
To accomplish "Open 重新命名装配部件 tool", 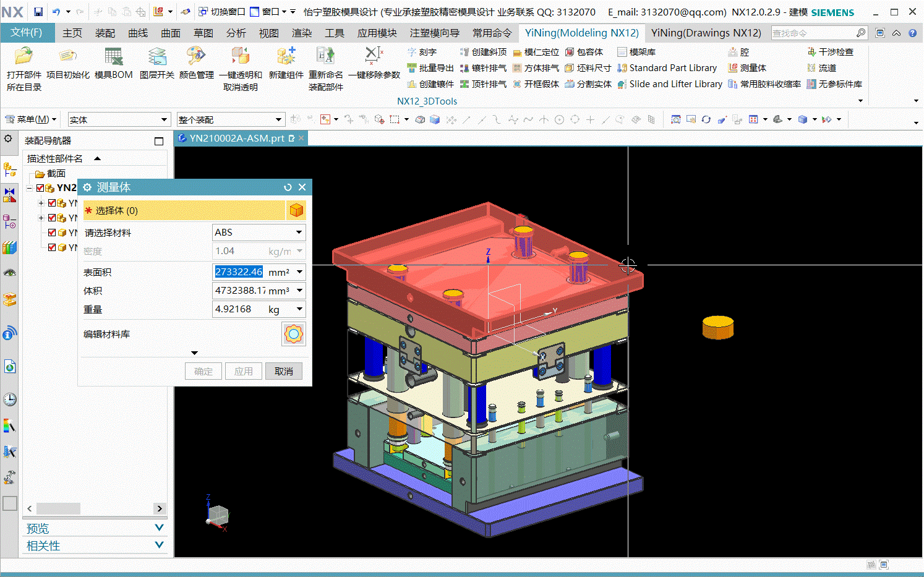I will click(326, 69).
